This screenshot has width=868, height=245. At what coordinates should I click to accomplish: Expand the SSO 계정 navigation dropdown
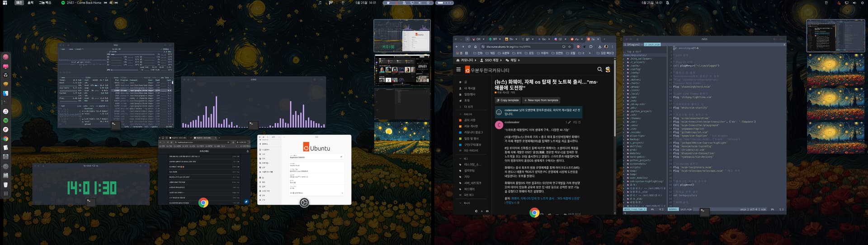(491, 60)
